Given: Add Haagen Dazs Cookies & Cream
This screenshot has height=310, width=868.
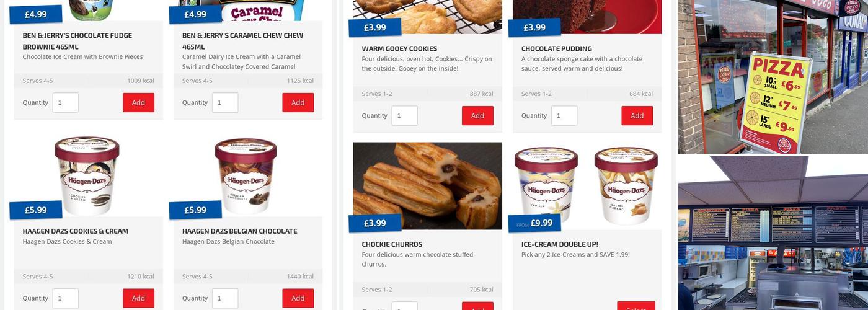Looking at the screenshot, I should tap(138, 298).
